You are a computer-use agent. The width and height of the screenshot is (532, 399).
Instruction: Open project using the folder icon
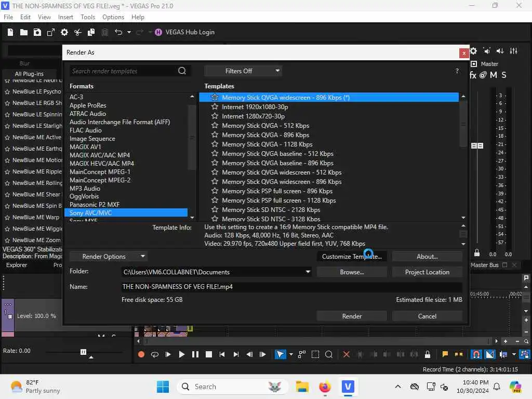click(x=24, y=32)
